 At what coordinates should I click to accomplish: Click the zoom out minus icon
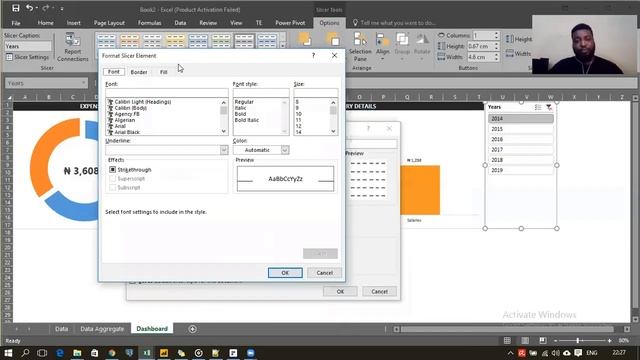pos(556,340)
